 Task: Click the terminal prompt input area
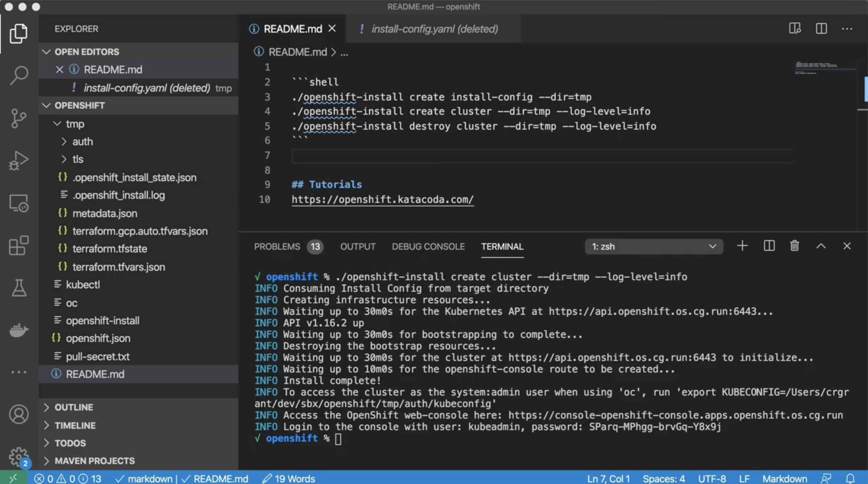click(x=339, y=439)
